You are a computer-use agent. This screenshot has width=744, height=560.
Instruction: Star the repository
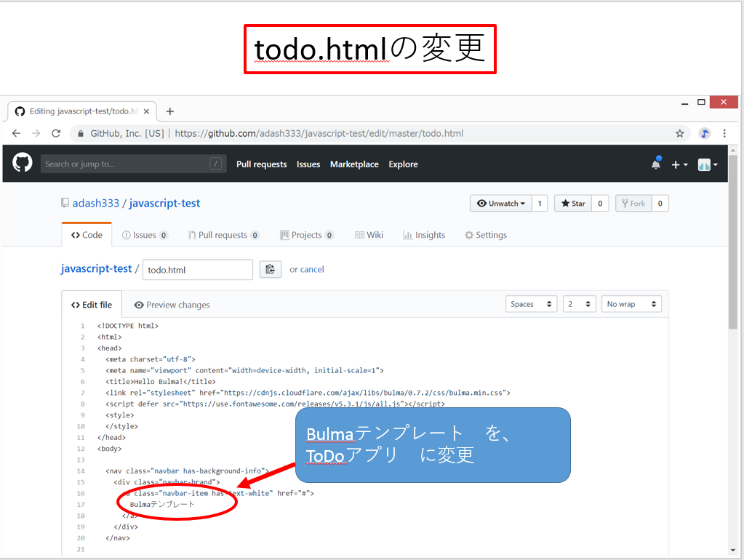(x=572, y=204)
